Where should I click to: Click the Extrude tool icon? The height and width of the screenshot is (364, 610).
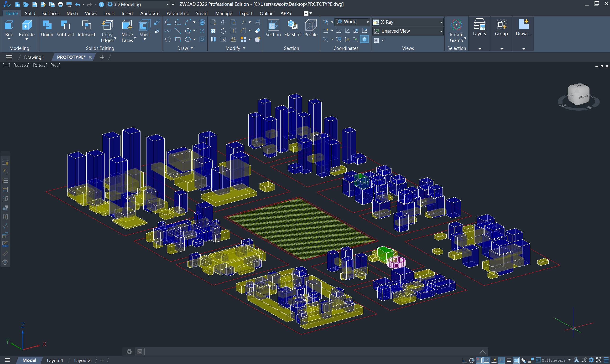tap(27, 25)
